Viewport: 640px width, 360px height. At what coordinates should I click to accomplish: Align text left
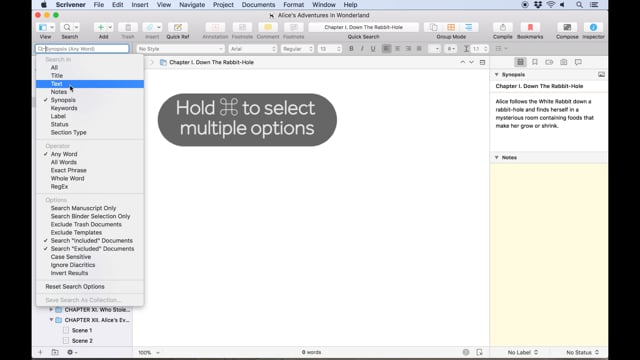click(x=386, y=49)
